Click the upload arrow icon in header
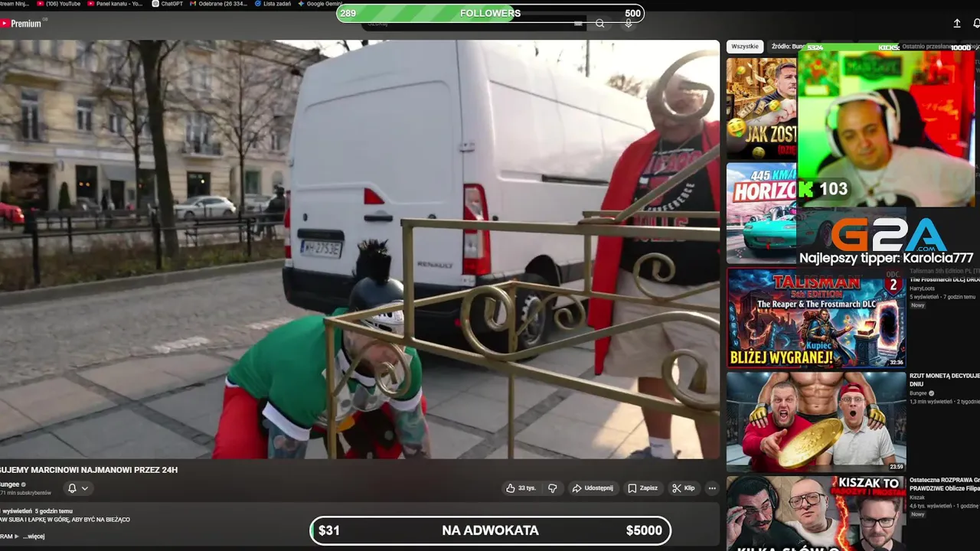 957,24
